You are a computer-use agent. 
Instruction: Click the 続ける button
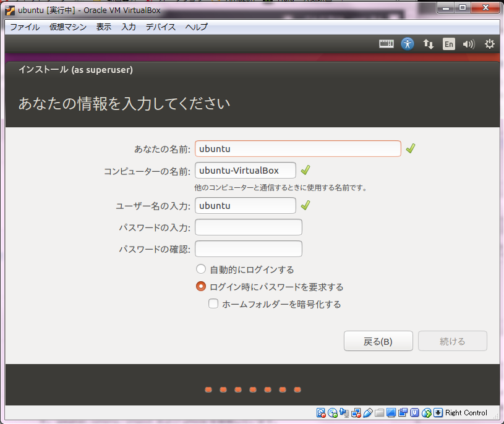point(452,341)
